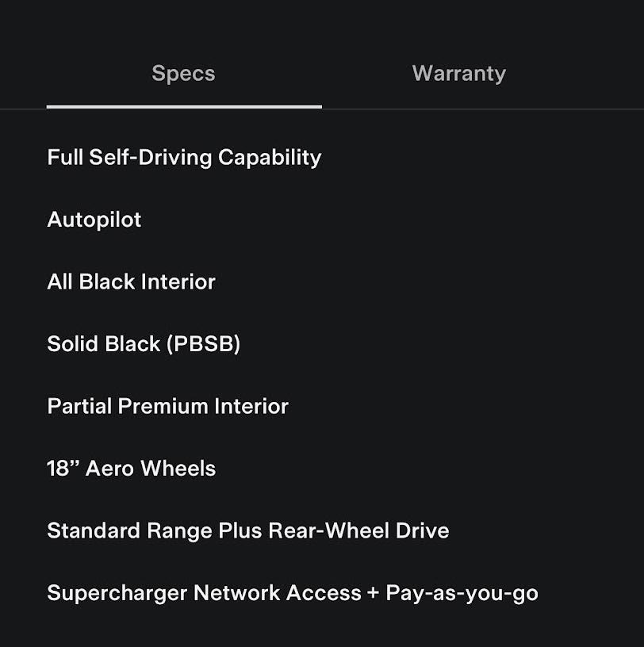Select Solid Black (PBSB) paint entry

click(x=144, y=344)
